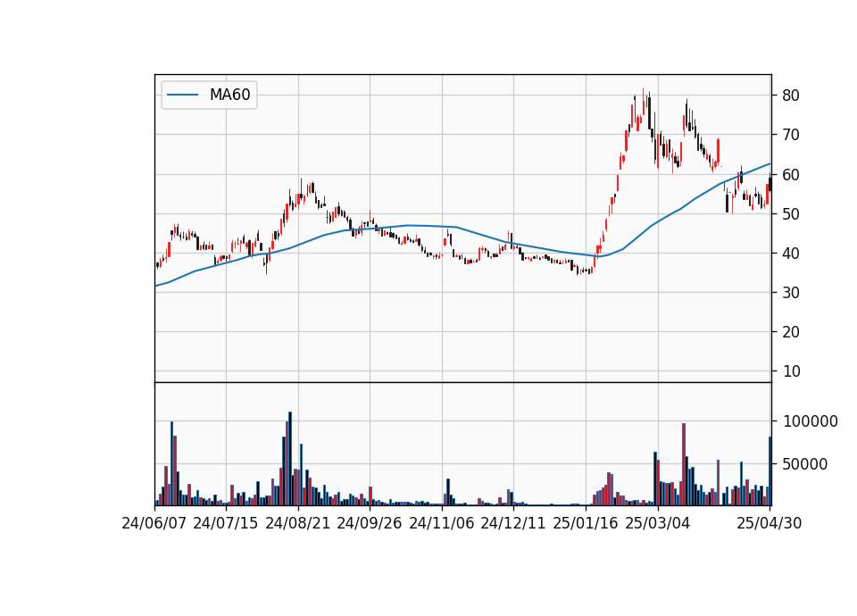Select the 24/07/15 date label

click(x=226, y=523)
